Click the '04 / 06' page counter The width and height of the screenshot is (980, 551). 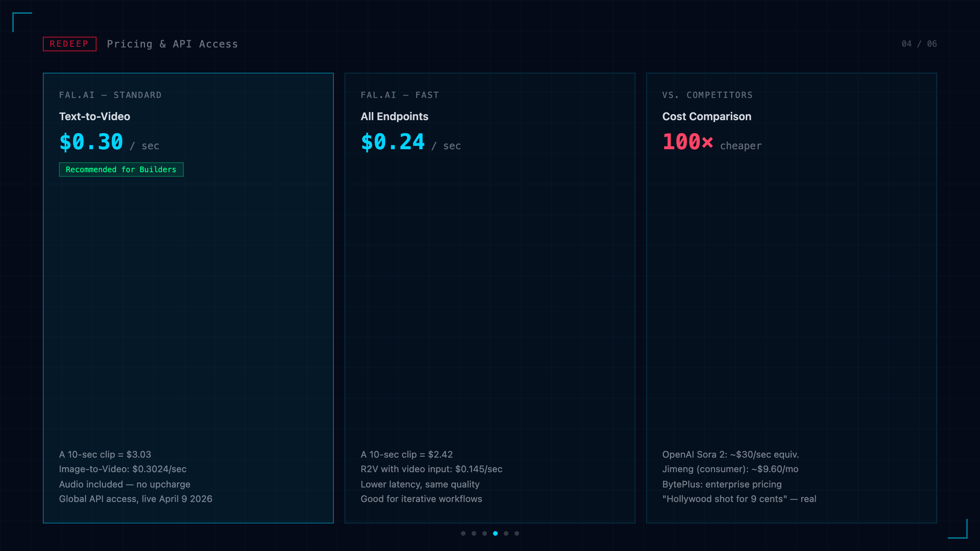919,44
